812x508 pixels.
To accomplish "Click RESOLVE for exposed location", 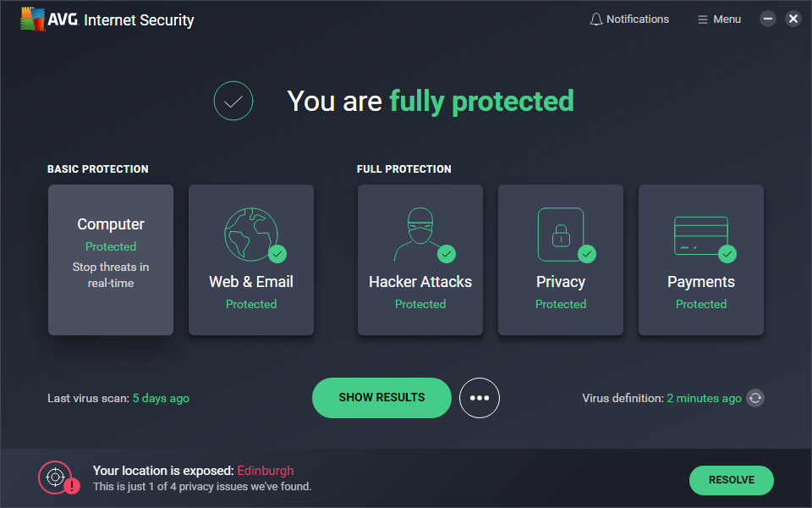I will tap(731, 480).
